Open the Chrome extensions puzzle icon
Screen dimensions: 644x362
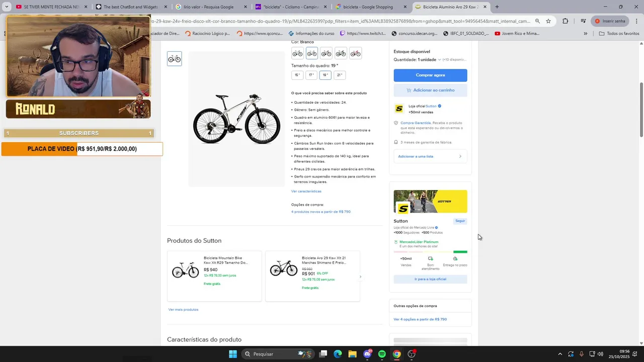[x=566, y=21]
